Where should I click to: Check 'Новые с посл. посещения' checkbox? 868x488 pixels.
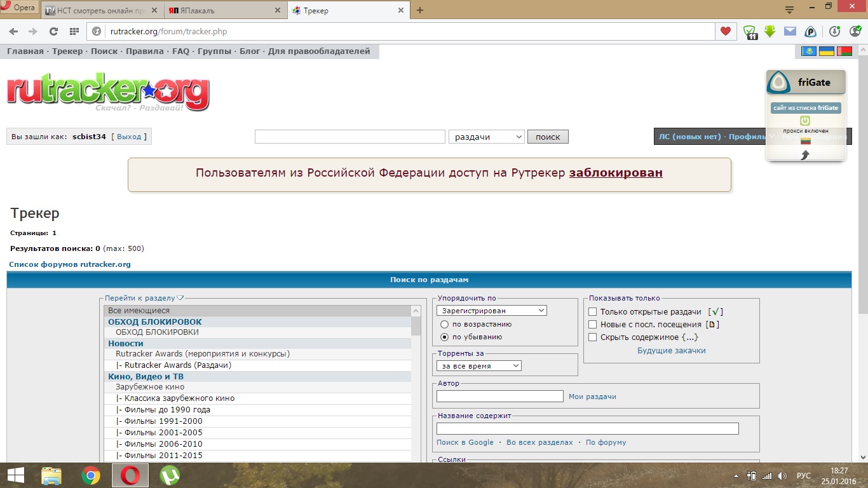pos(593,324)
